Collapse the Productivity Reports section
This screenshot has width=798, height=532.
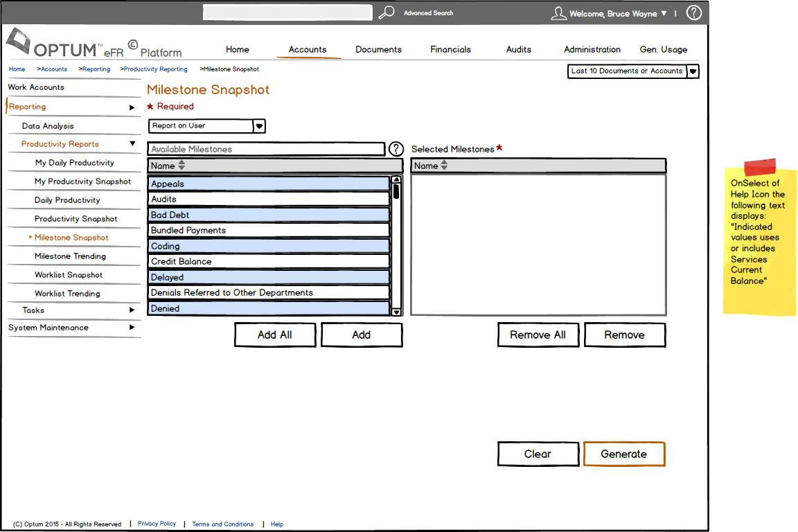132,144
